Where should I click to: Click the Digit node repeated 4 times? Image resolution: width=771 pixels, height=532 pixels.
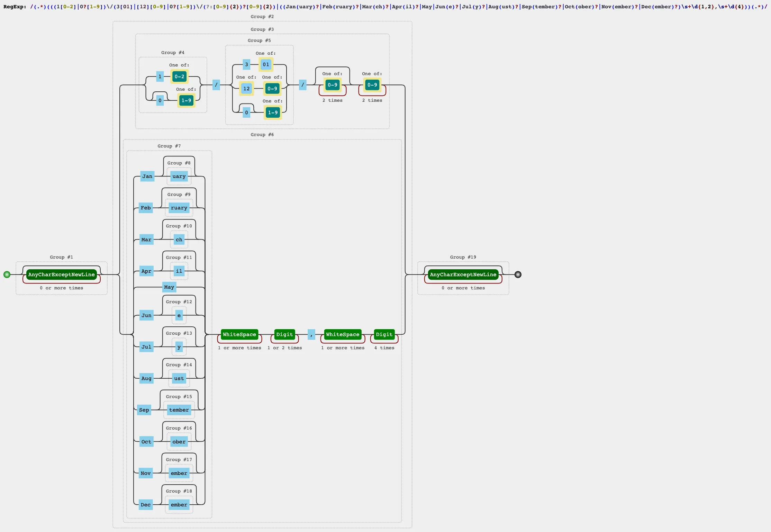point(384,334)
